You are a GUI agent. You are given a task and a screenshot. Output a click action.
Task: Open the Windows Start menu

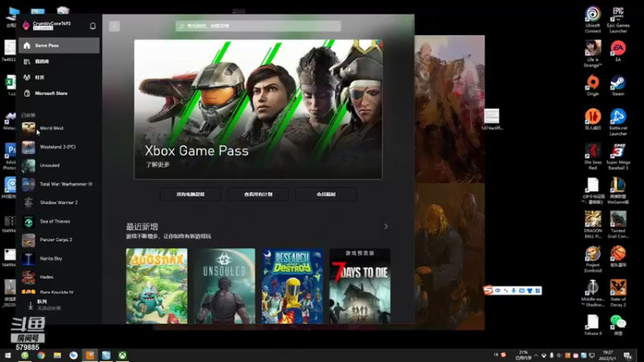click(x=8, y=356)
